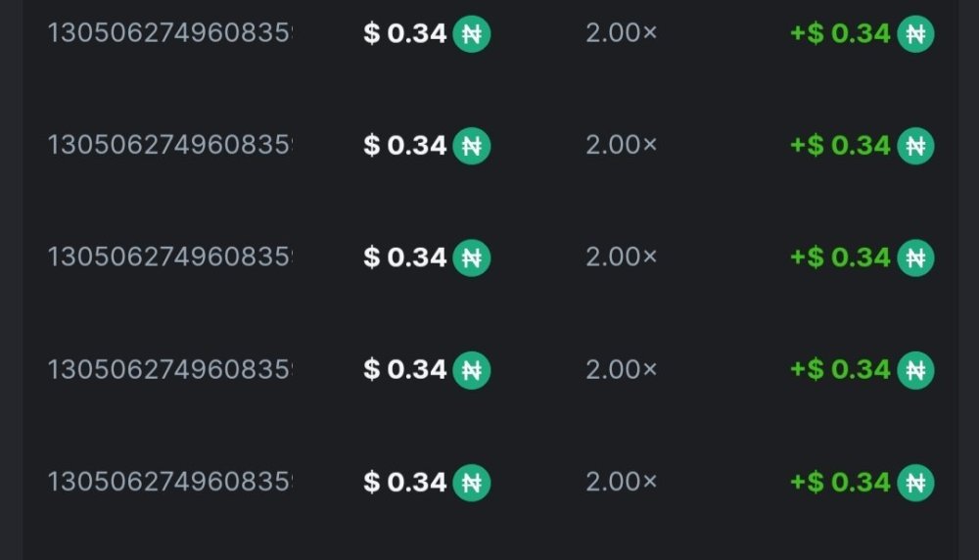This screenshot has height=560, width=979.
Task: Open the bet ID in the fifth row
Action: (x=170, y=482)
